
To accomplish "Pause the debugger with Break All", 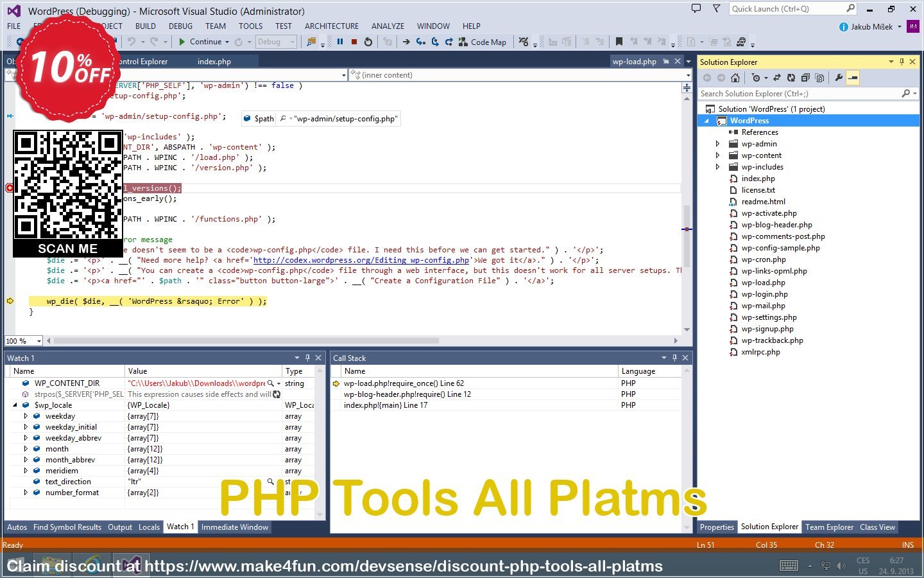I will (340, 42).
